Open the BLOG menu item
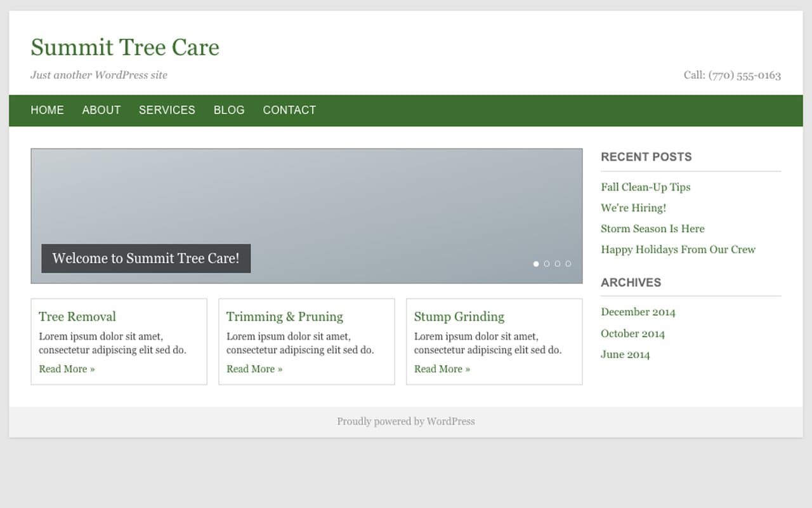The image size is (812, 508). pyautogui.click(x=229, y=110)
